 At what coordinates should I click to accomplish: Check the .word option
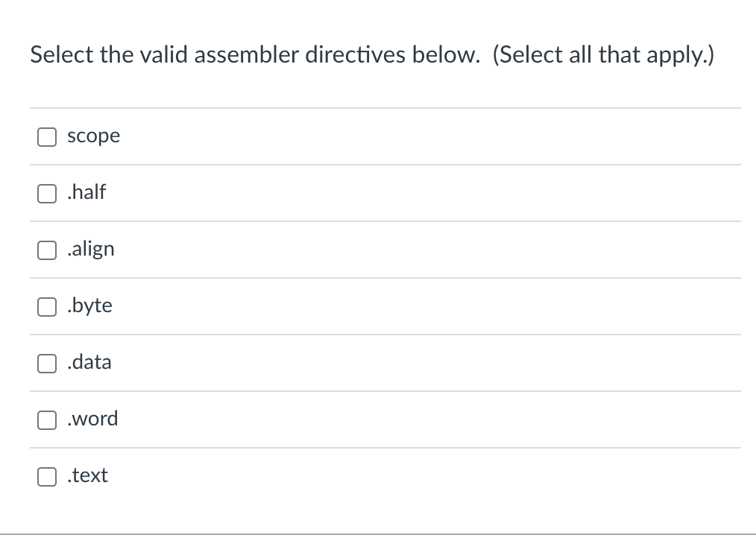[x=46, y=420]
